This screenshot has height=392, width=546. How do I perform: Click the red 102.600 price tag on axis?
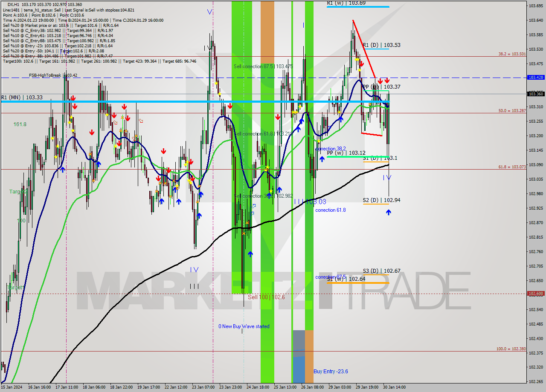point(536,294)
